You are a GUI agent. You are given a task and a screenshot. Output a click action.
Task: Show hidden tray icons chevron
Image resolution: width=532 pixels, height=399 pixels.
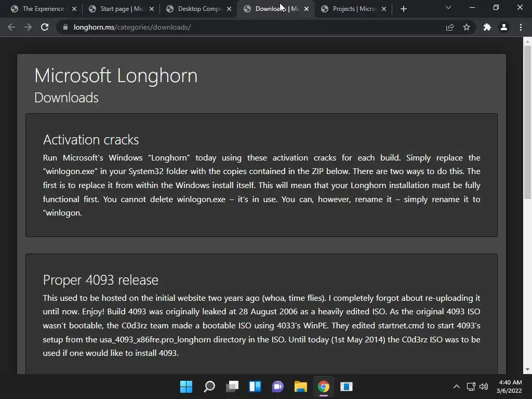[x=457, y=387]
